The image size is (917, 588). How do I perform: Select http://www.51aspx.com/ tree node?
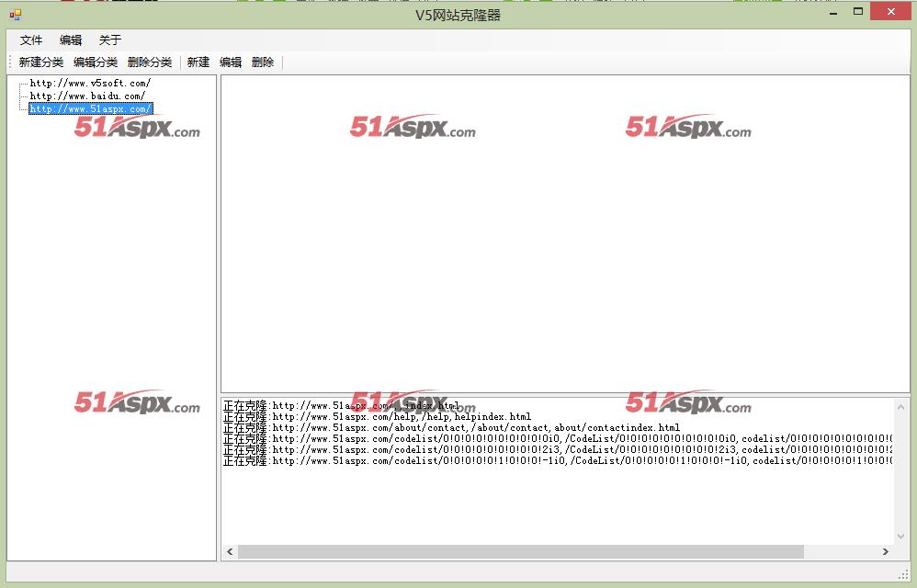point(91,108)
